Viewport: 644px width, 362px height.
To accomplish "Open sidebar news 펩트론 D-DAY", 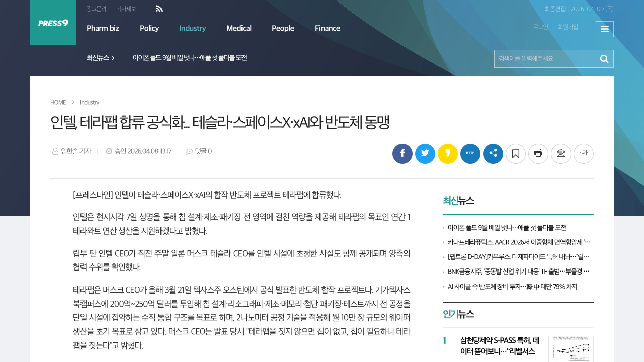I will click(519, 257).
